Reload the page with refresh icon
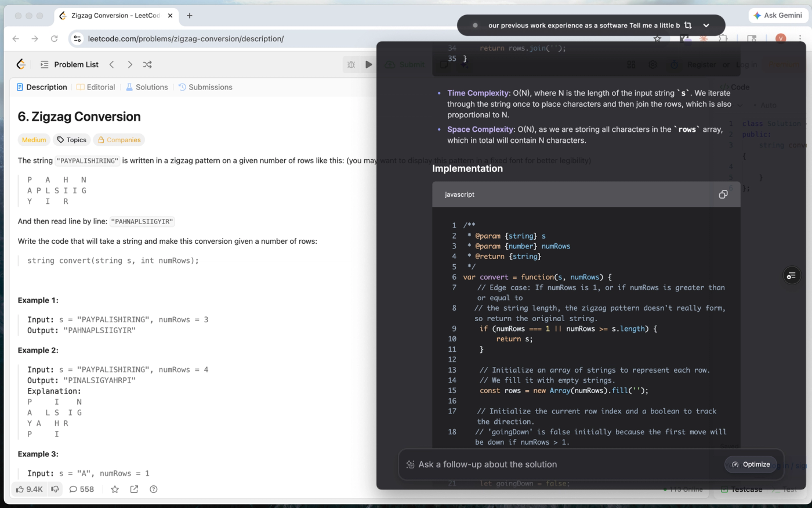This screenshot has height=508, width=812. pos(54,39)
